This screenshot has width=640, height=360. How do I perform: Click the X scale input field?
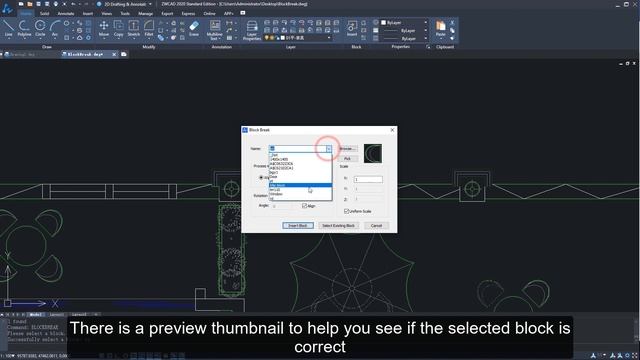point(368,180)
